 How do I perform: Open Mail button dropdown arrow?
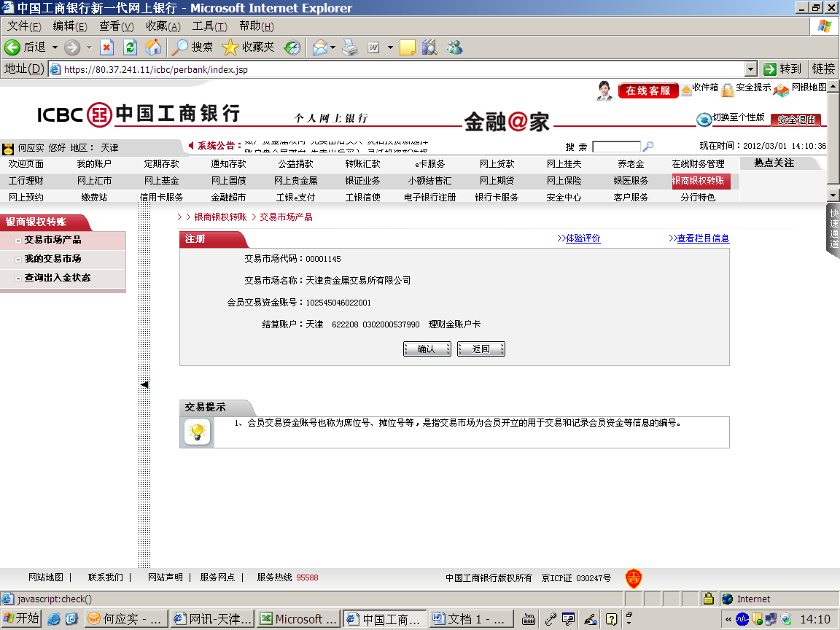(x=332, y=47)
